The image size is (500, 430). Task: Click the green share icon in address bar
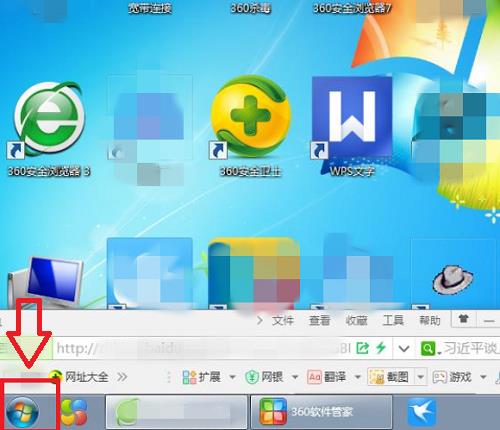pyautogui.click(x=363, y=348)
